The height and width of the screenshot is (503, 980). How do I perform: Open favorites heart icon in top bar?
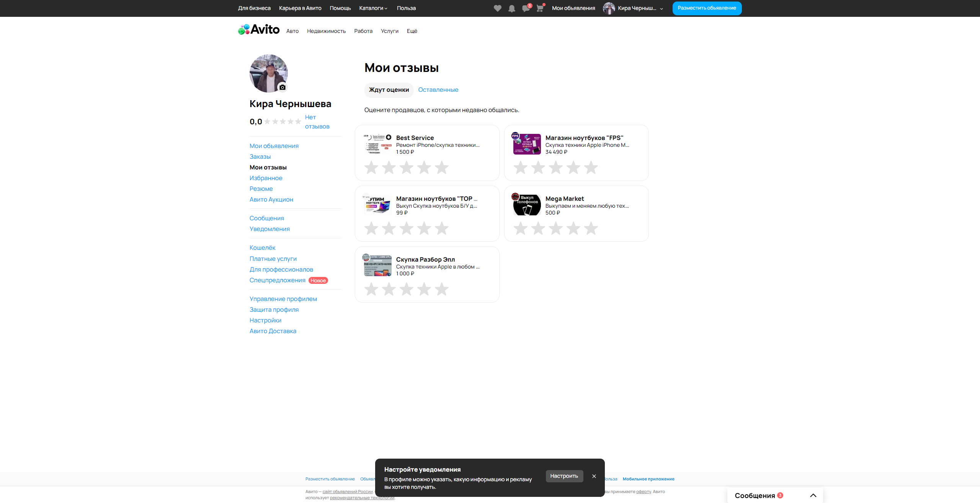497,8
